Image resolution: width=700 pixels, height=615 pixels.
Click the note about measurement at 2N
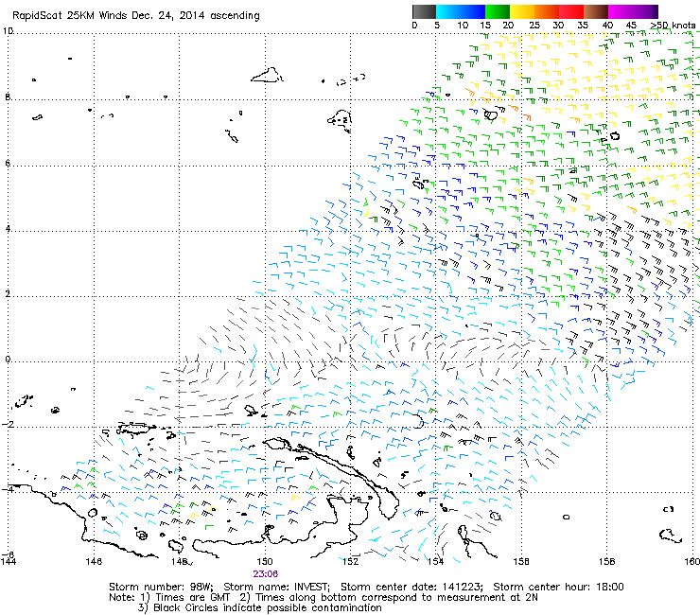(389, 598)
